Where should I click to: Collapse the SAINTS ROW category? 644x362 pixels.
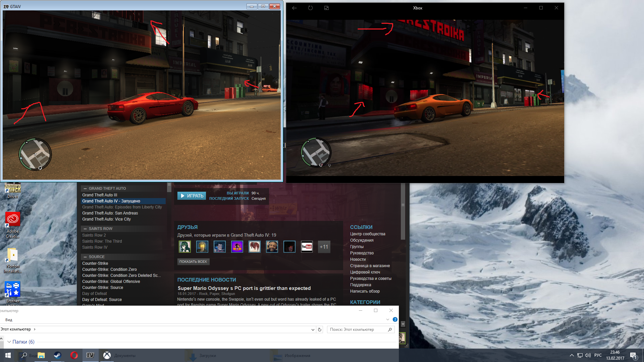pyautogui.click(x=85, y=229)
